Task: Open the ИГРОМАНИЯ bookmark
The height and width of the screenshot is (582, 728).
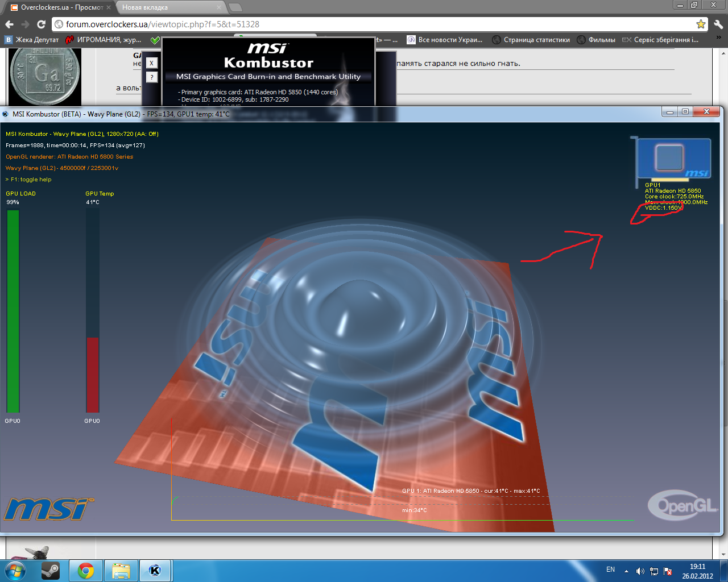Action: (104, 40)
